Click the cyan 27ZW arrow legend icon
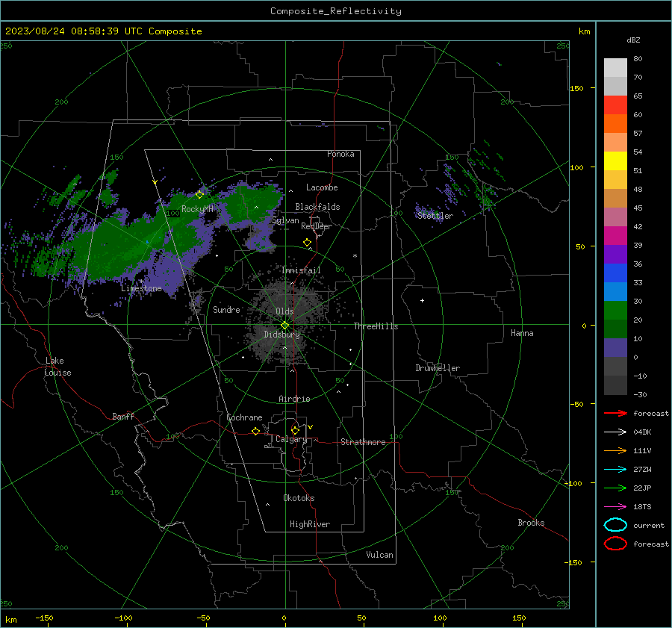The height and width of the screenshot is (628, 672). tap(615, 470)
